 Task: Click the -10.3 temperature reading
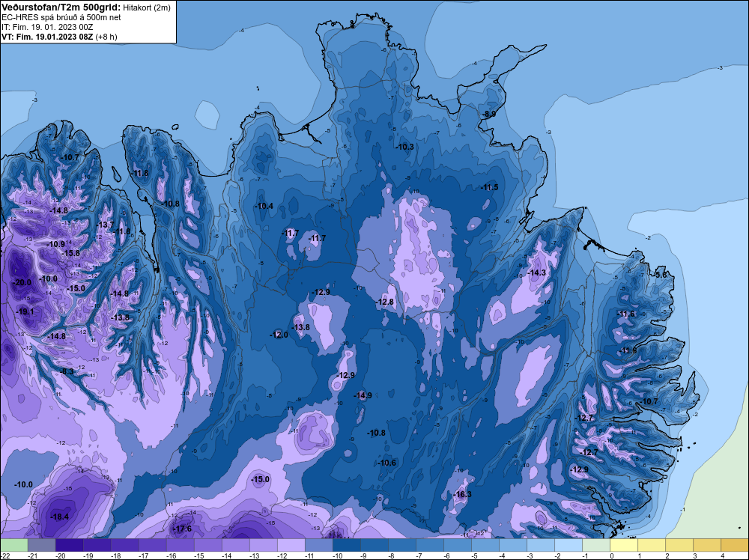(405, 147)
